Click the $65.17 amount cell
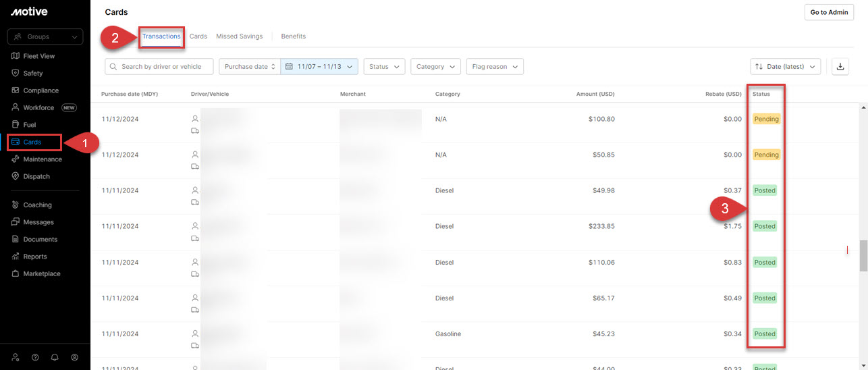The width and height of the screenshot is (868, 370). pyautogui.click(x=603, y=298)
